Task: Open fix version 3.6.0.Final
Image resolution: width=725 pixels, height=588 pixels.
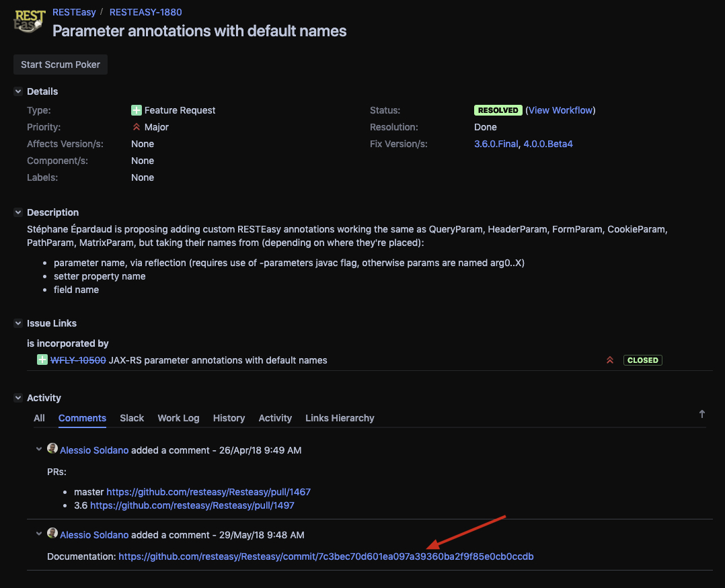Action: pos(496,144)
